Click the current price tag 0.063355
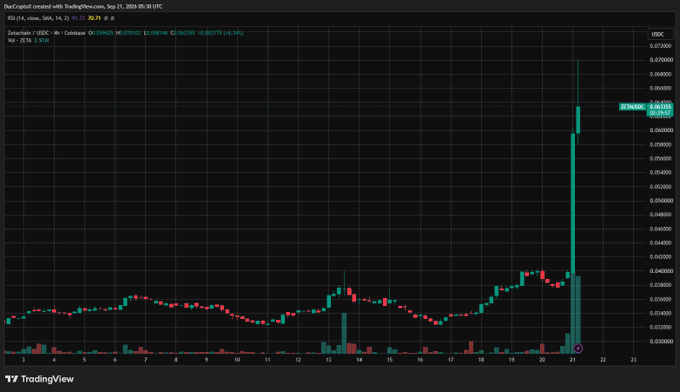 tap(660, 107)
